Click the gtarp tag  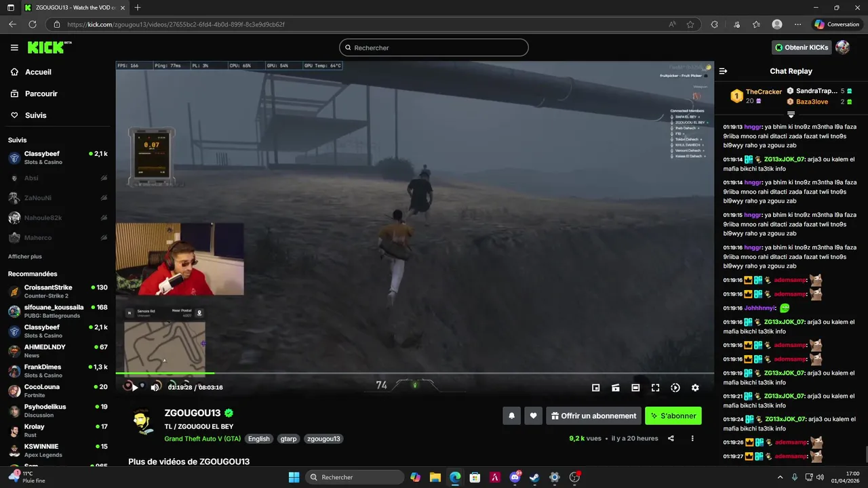288,439
